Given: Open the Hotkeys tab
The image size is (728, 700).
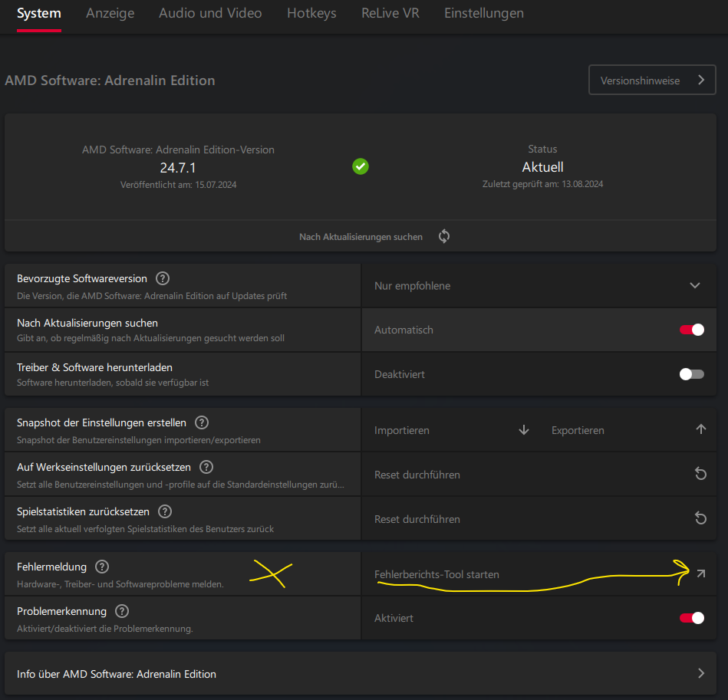Looking at the screenshot, I should [311, 14].
